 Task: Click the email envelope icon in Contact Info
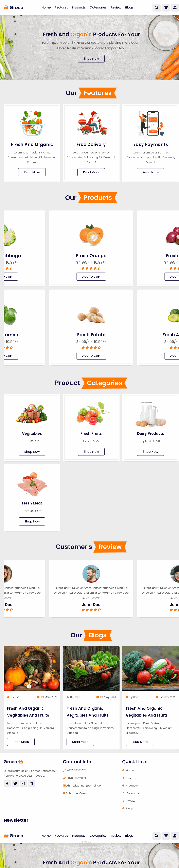point(64,786)
